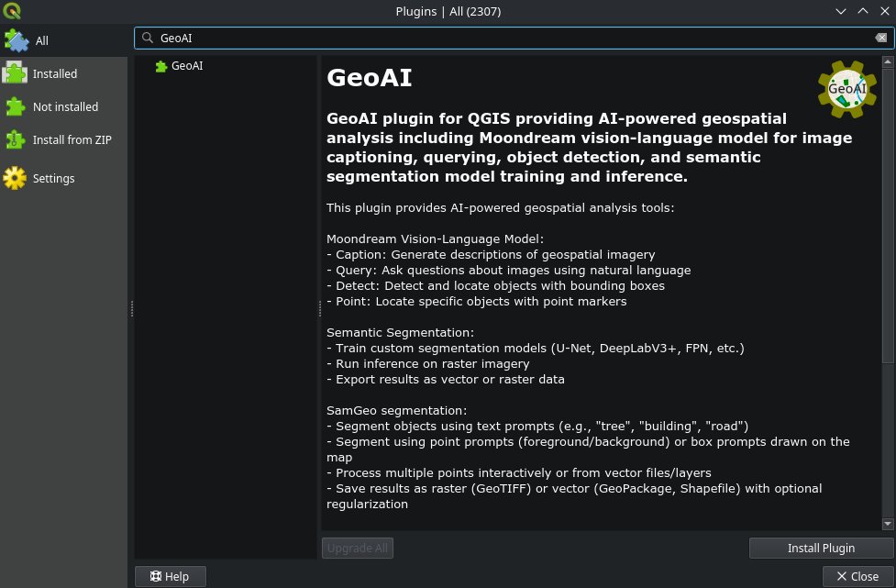The width and height of the screenshot is (896, 588).
Task: Open Help for the plugin manager
Action: [170, 576]
